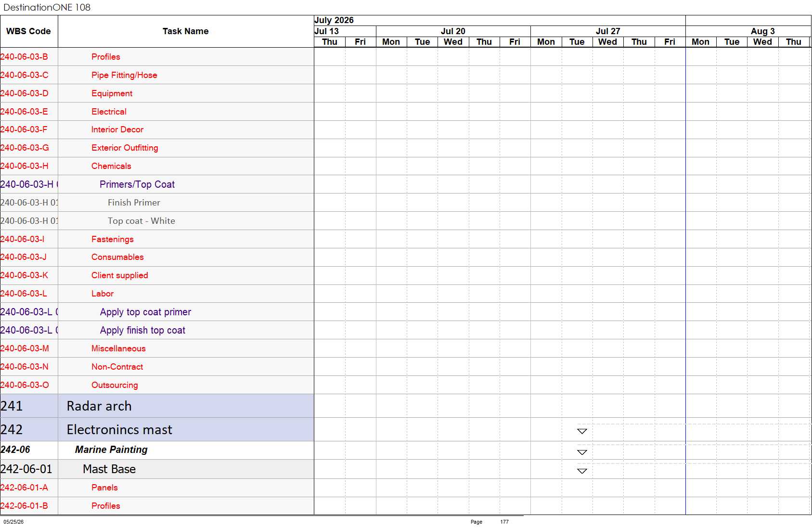
Task: Click WBS code 240-06-03-M
Action: 25,348
